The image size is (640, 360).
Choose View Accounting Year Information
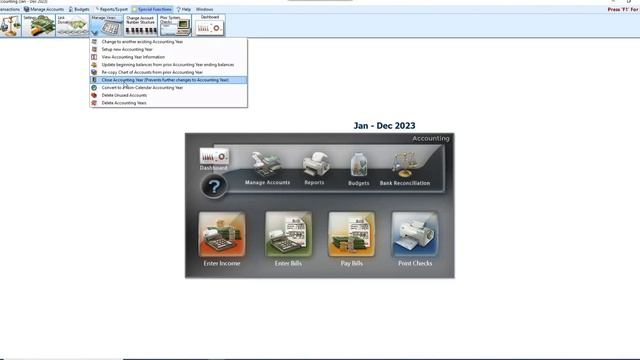(x=168, y=57)
